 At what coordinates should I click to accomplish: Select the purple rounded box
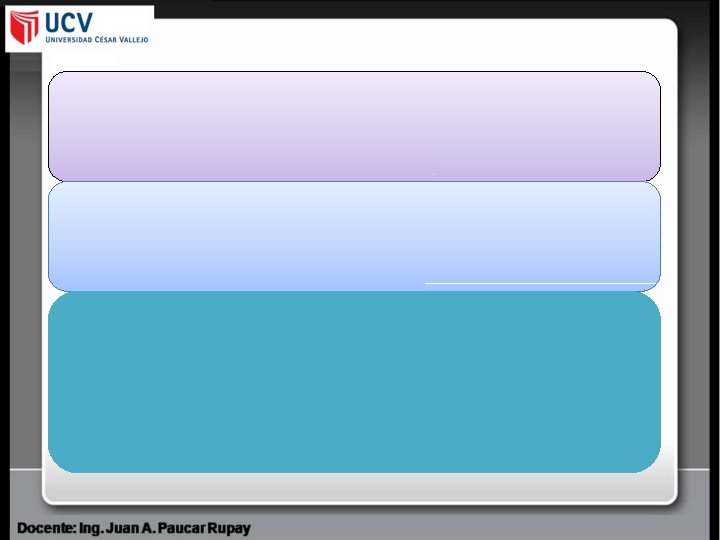354,126
